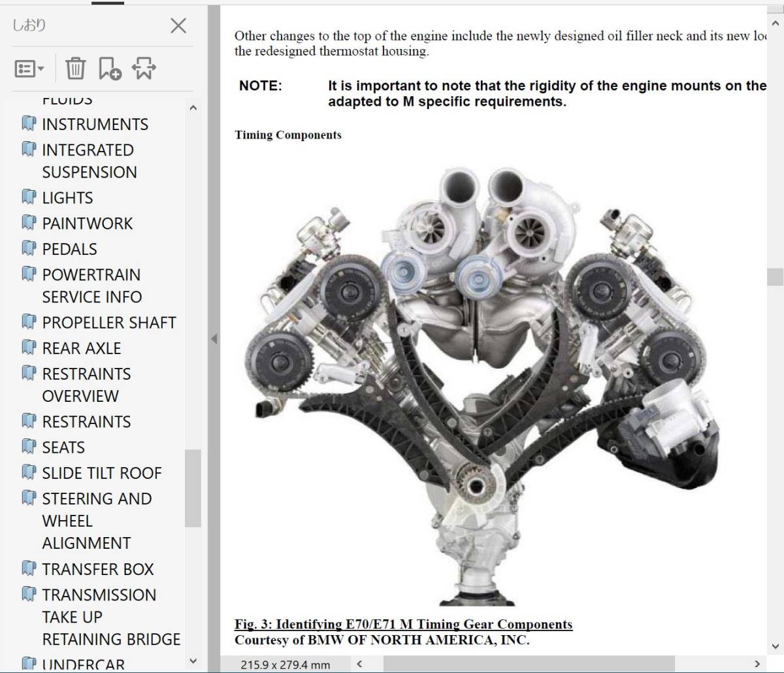Click document vertical scroll down arrow
Screen dimensions: 784x673
775,647
